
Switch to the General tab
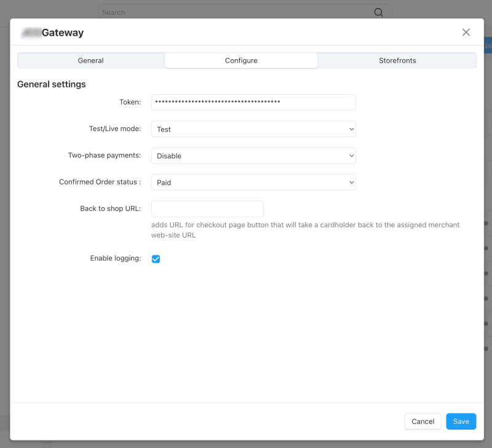[90, 60]
